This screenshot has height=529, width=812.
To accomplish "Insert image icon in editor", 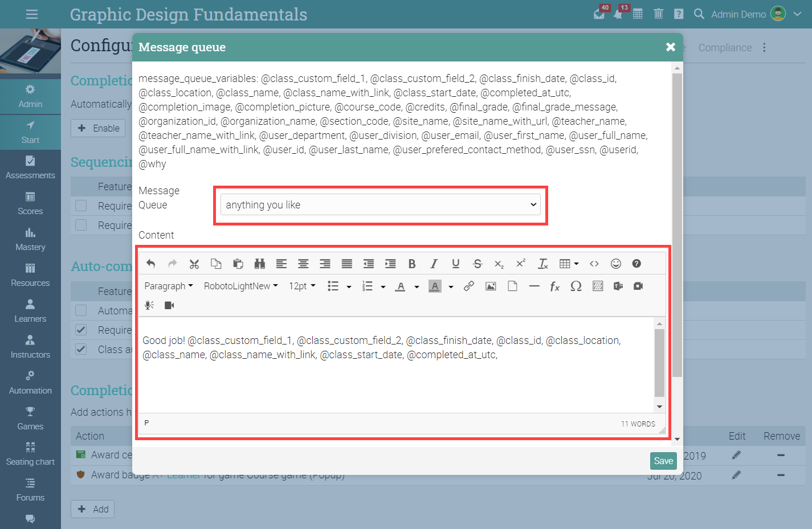I will (x=491, y=286).
